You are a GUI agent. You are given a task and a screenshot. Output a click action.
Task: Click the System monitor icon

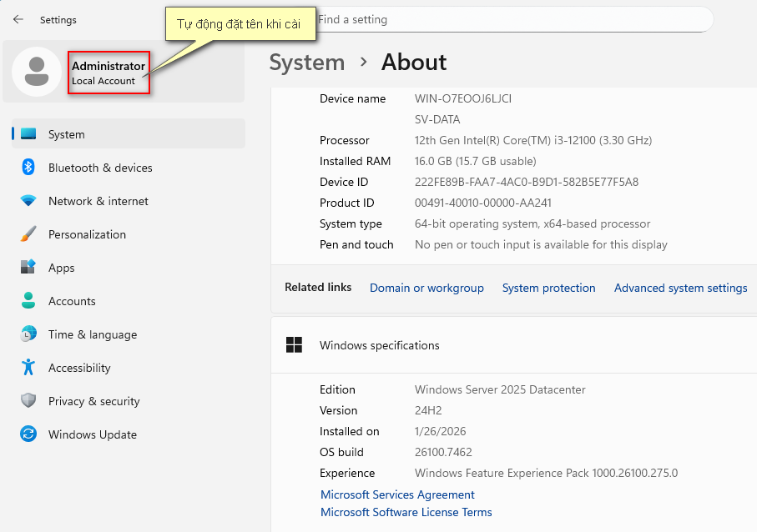pos(28,134)
